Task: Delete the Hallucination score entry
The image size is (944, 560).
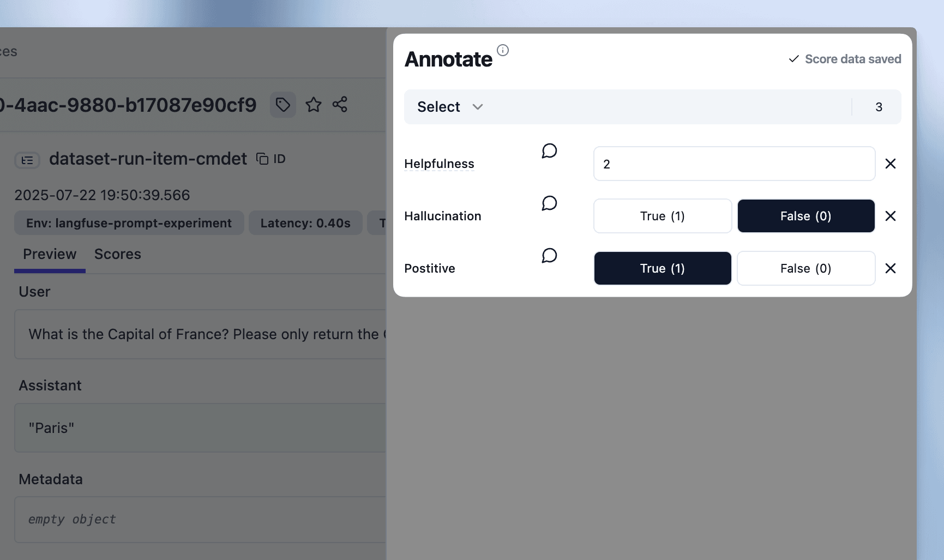Action: [891, 216]
